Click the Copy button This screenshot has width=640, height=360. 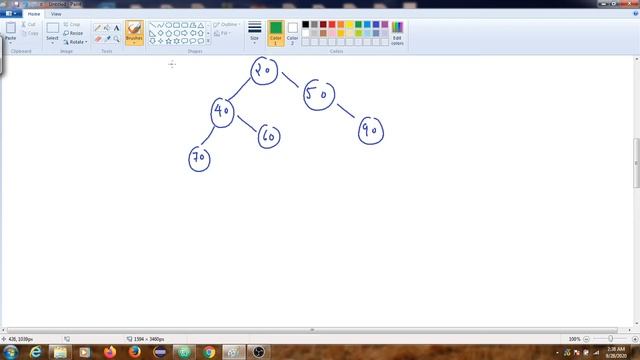[30, 33]
